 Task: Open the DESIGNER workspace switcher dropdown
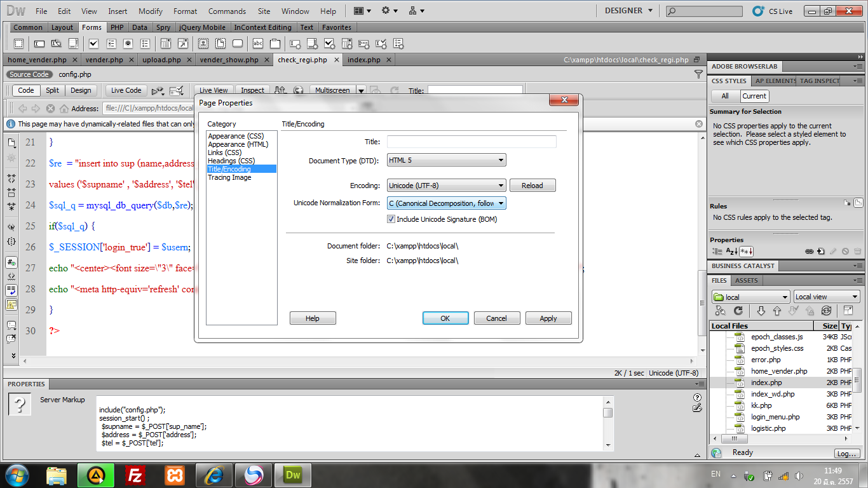click(x=628, y=11)
